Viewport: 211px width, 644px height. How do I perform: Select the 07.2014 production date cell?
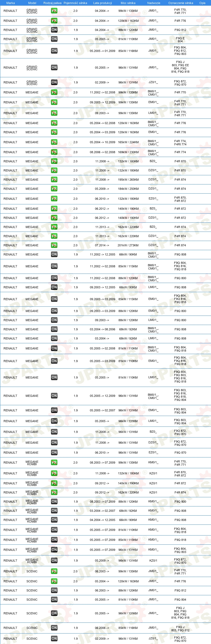[102, 245]
